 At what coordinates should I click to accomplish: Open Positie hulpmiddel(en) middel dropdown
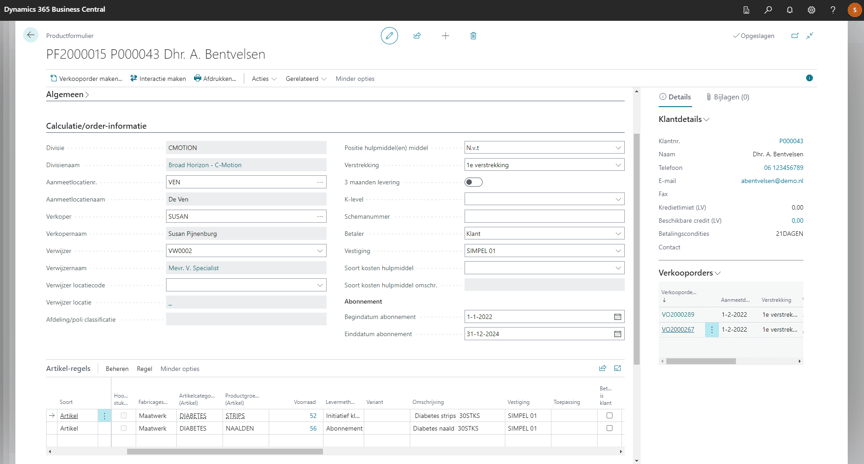pyautogui.click(x=618, y=148)
